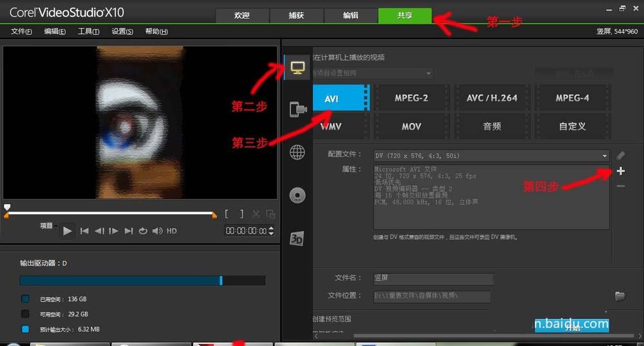Viewport: 644px width, 346px height.
Task: Choose the MOV format
Action: tap(412, 126)
